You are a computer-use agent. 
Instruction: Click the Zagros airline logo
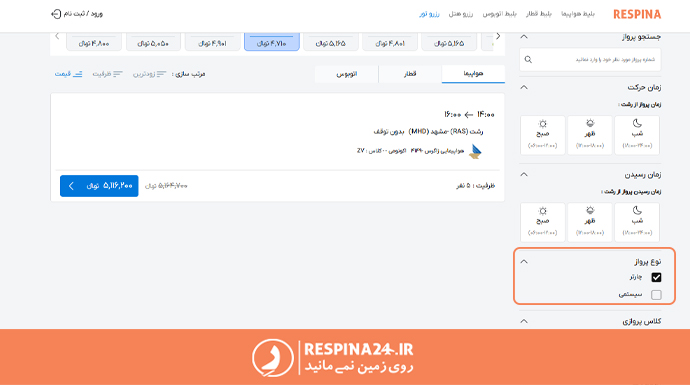475,151
